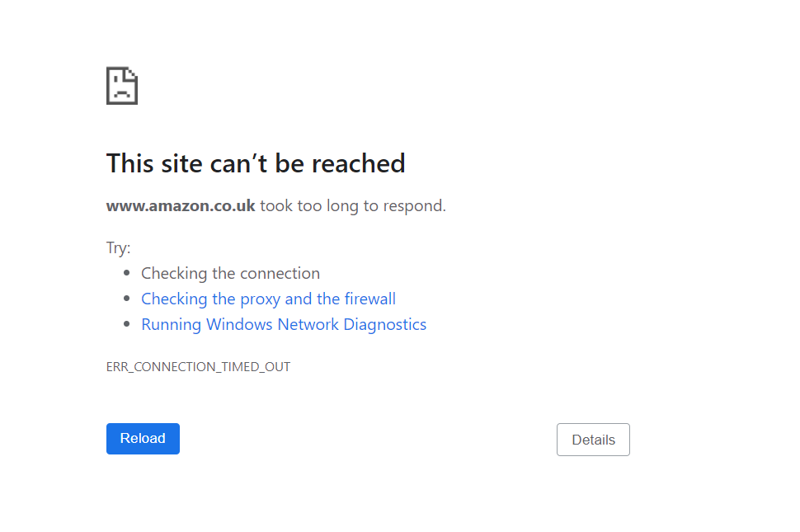
Task: Click the Try: label
Action: (118, 248)
